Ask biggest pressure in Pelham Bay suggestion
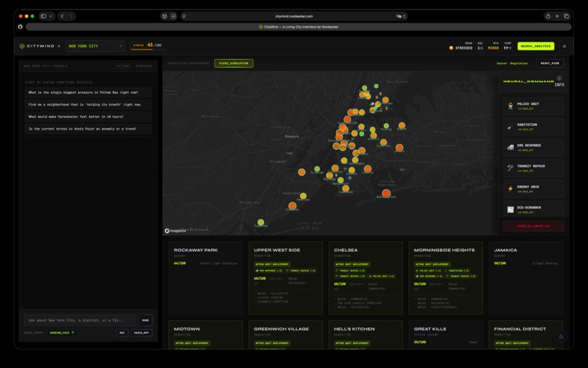 point(88,93)
